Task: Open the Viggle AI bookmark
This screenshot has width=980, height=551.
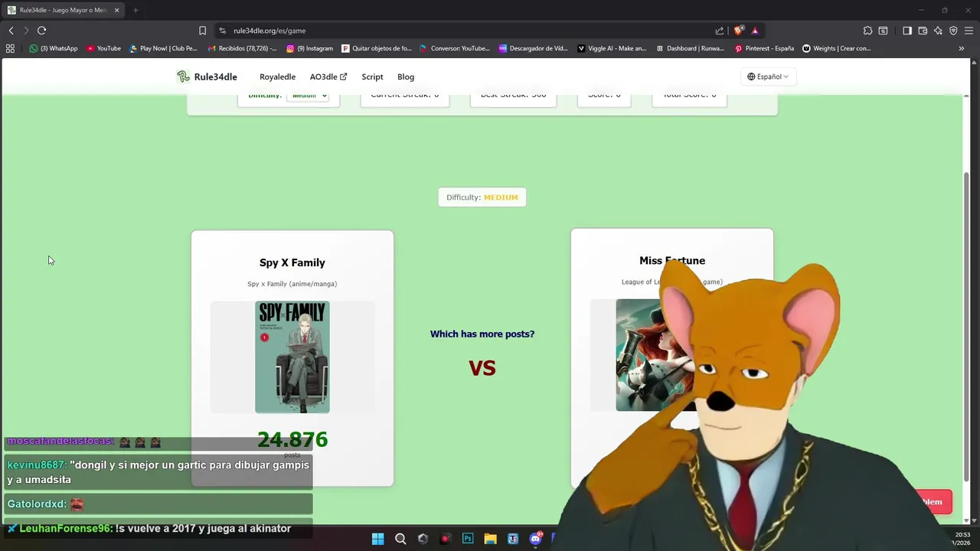Action: click(x=612, y=48)
